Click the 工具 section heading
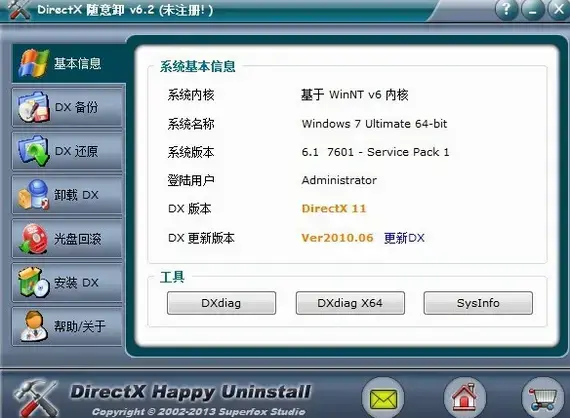Image resolution: width=570 pixels, height=418 pixels. click(172, 277)
